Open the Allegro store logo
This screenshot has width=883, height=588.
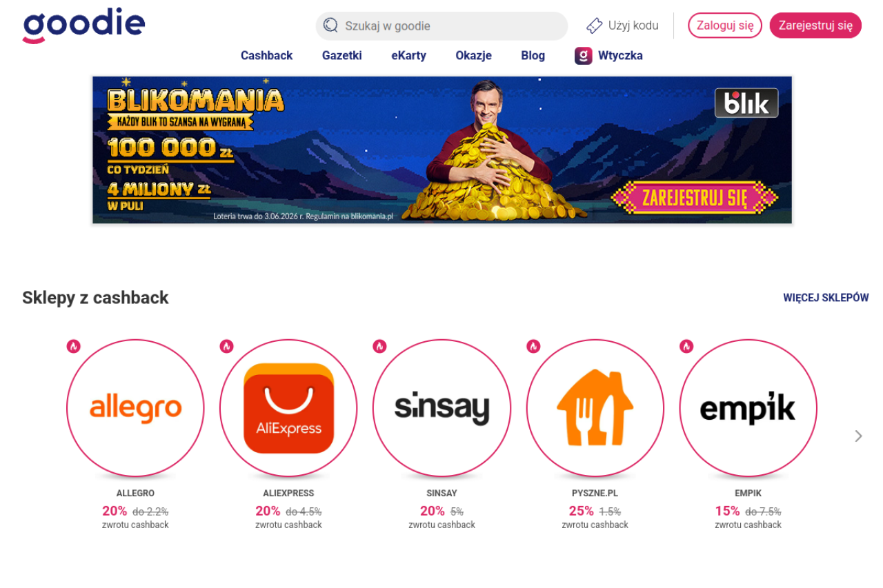coord(135,408)
